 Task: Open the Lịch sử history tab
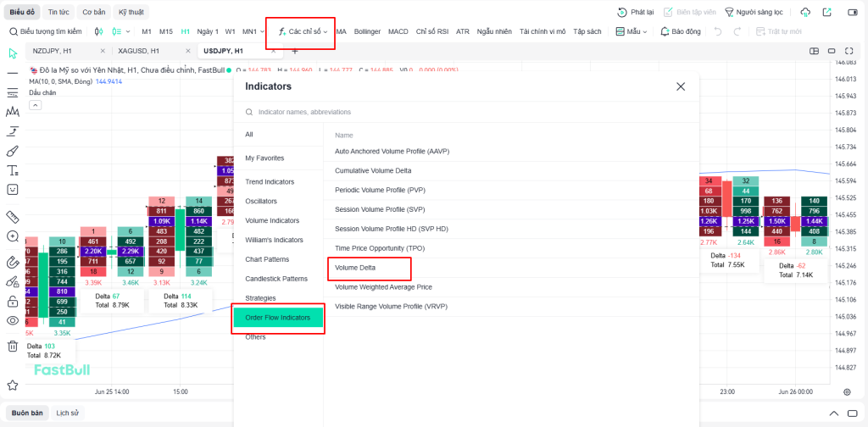[67, 413]
